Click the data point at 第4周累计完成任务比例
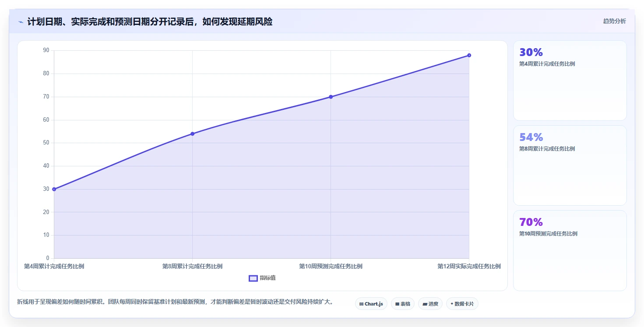This screenshot has width=644, height=327. point(54,189)
